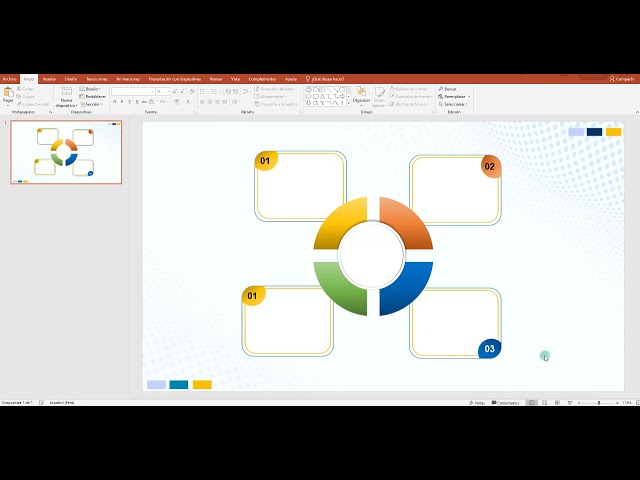
Task: Switch to the Transiciones tab
Action: 96,79
